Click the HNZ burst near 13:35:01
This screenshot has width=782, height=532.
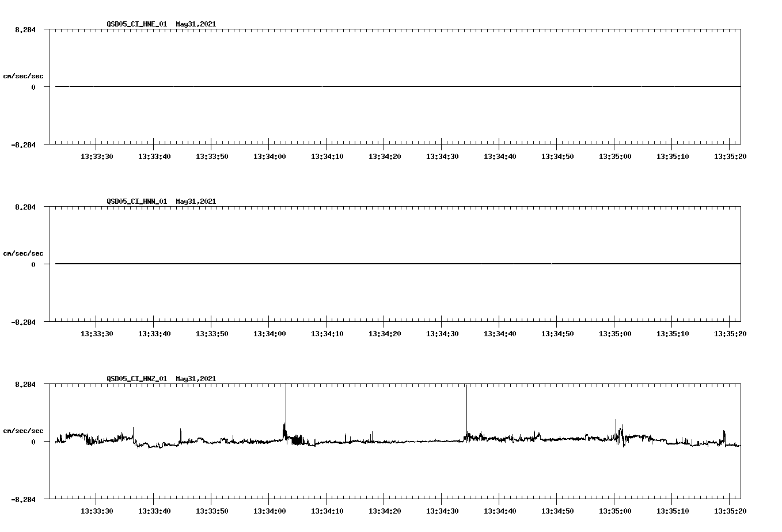tap(620, 433)
